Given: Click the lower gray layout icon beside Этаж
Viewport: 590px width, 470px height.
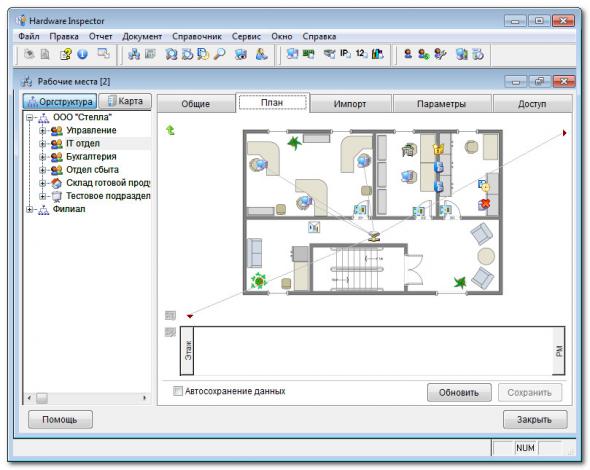Looking at the screenshot, I should point(170,332).
